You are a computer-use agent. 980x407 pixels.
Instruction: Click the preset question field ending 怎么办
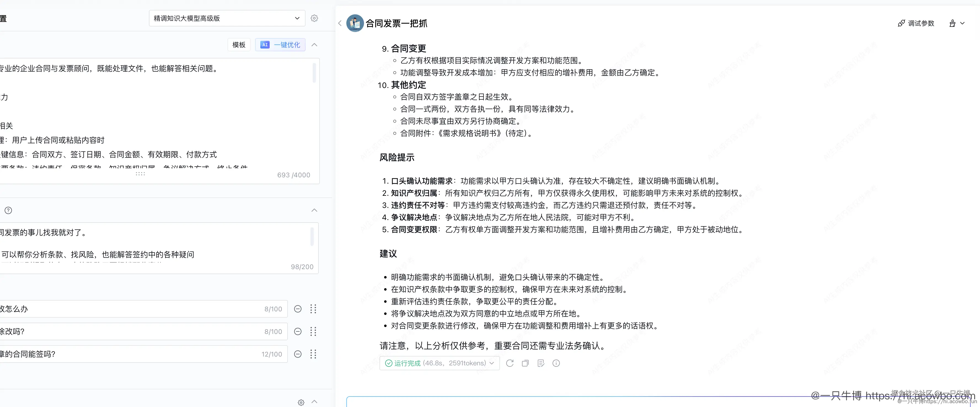pyautogui.click(x=129, y=309)
